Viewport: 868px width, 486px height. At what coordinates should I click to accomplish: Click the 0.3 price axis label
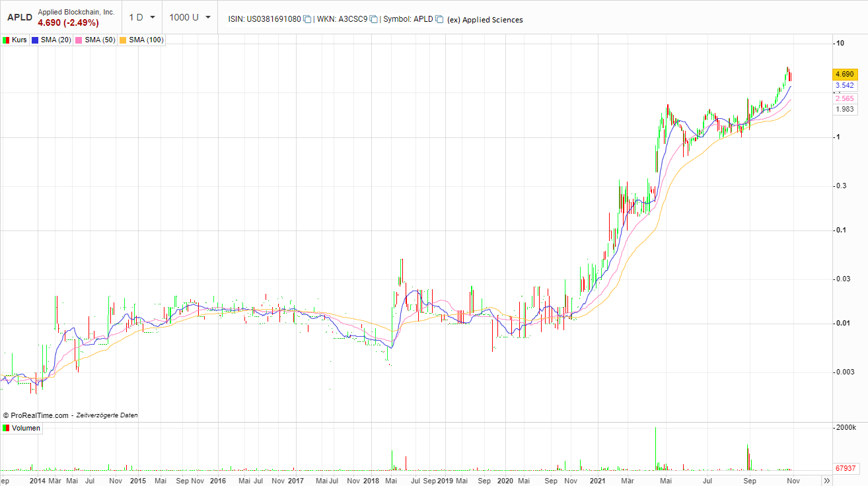[842, 186]
